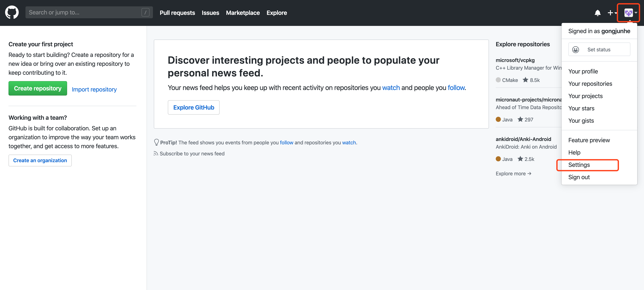This screenshot has width=644, height=290.
Task: Click the smiley emoji status icon
Action: click(575, 50)
